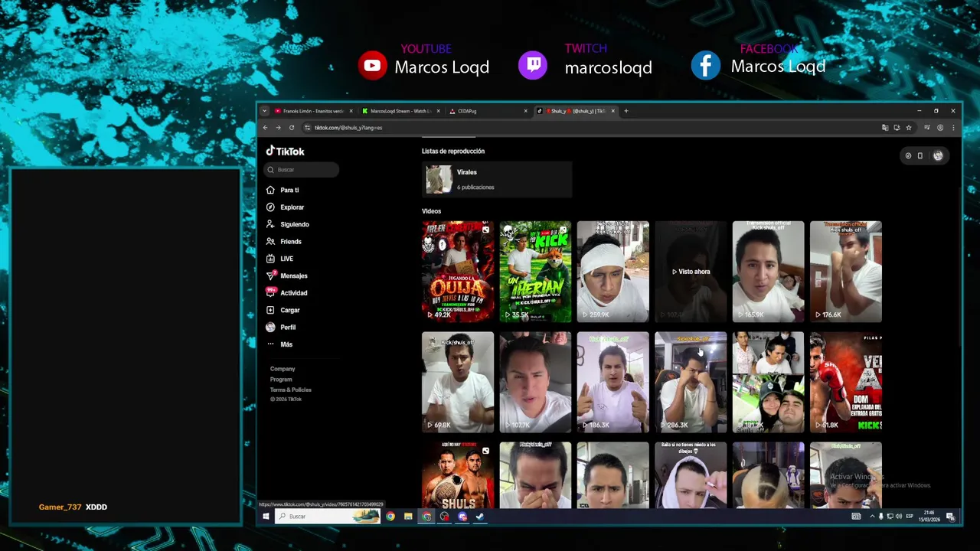The height and width of the screenshot is (551, 980).
Task: Click the ESP language indicator in taskbar
Action: (910, 517)
